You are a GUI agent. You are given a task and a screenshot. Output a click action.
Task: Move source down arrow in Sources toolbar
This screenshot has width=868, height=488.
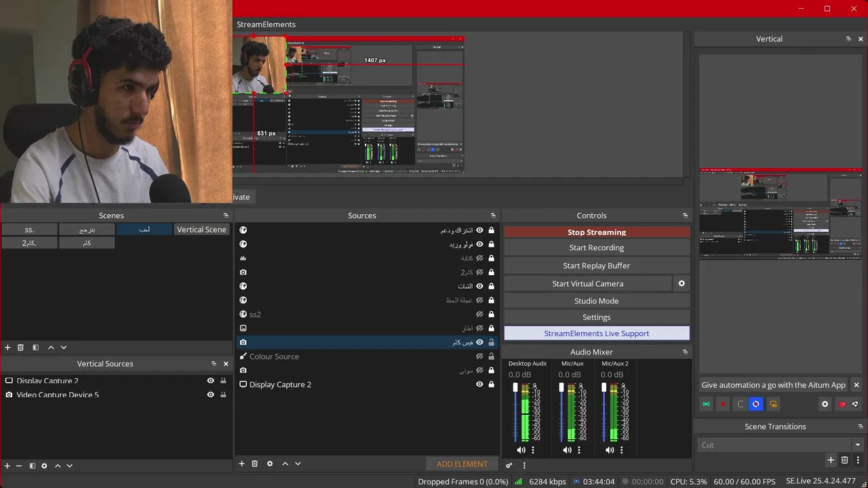click(298, 464)
